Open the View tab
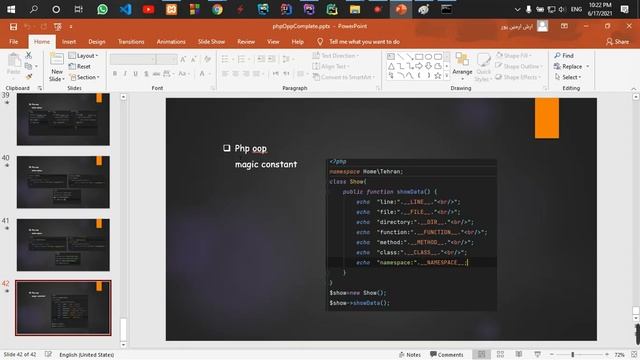Viewport: 640px width, 360px height. pos(273,42)
